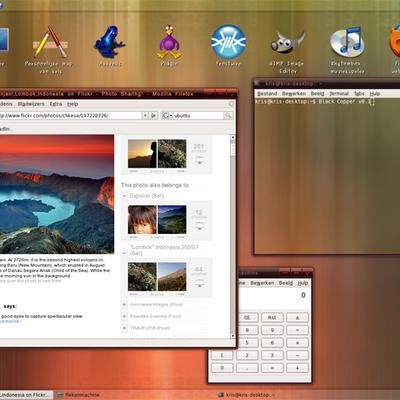Open Google search engine selector in Firefox
The image size is (400, 400).
pyautogui.click(x=167, y=115)
